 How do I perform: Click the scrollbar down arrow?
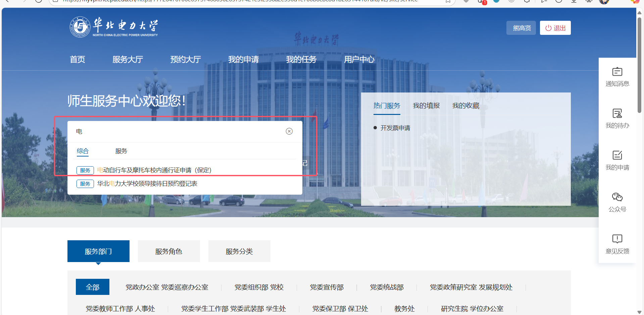coord(640,312)
